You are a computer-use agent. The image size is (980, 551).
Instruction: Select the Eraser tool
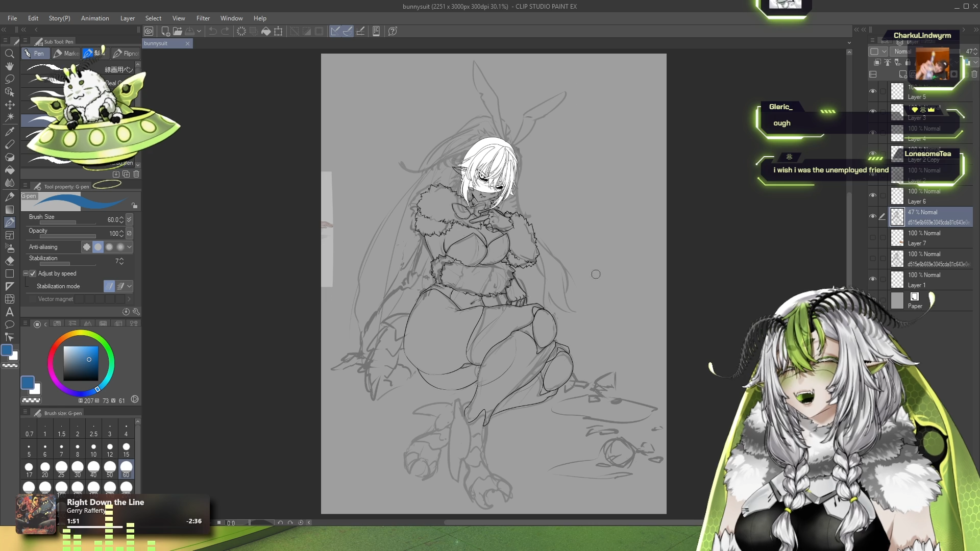click(9, 261)
